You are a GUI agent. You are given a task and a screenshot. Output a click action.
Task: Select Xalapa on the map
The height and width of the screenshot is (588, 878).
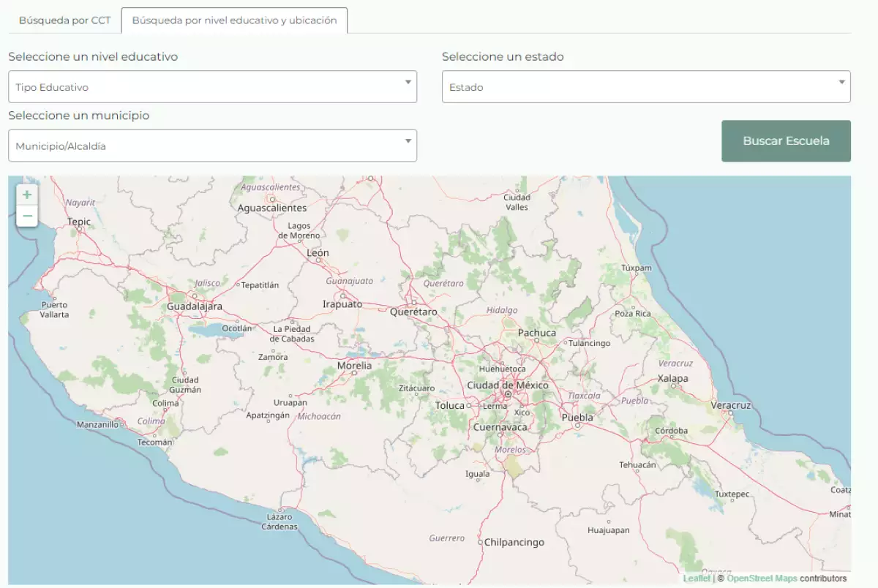pyautogui.click(x=672, y=378)
